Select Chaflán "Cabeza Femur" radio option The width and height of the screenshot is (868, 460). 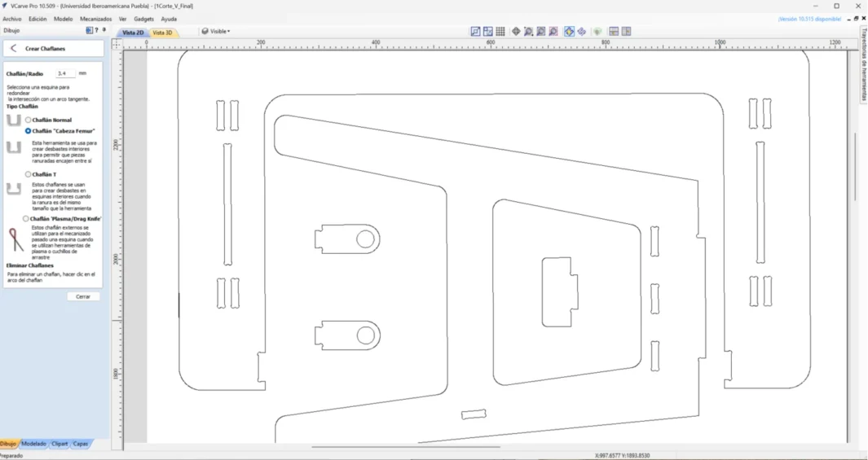[x=29, y=131]
